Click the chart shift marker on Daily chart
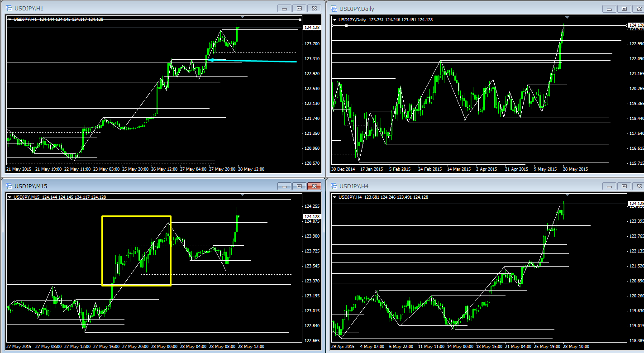644x353 pixels. (567, 17)
